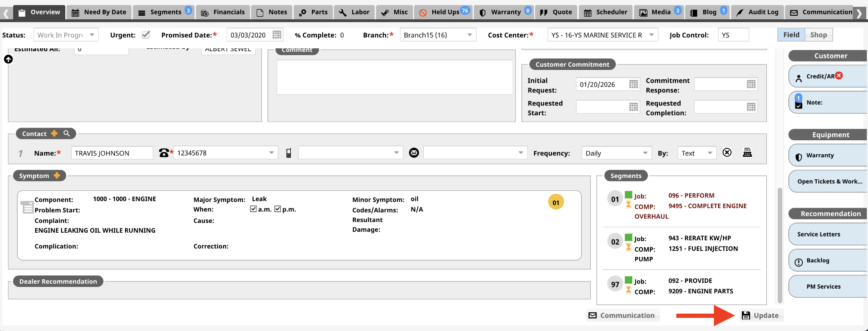The width and height of the screenshot is (868, 331).
Task: Click the mobile phone icon
Action: [289, 153]
